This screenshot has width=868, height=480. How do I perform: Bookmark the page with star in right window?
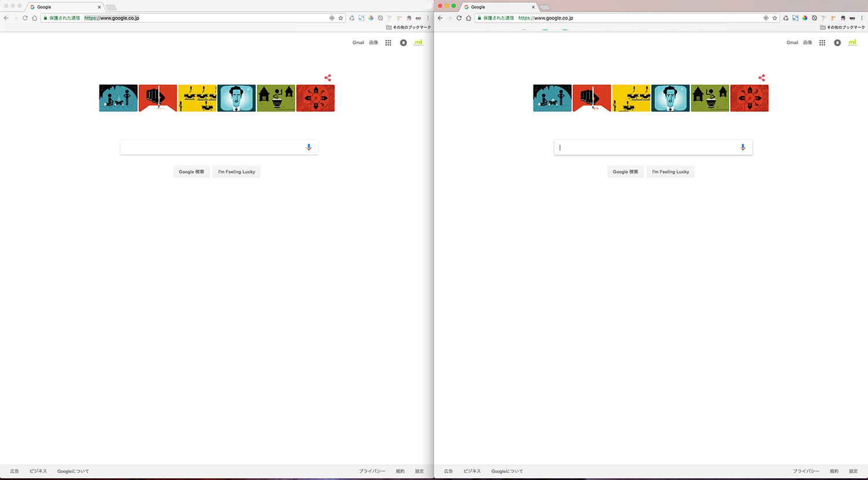coord(775,18)
